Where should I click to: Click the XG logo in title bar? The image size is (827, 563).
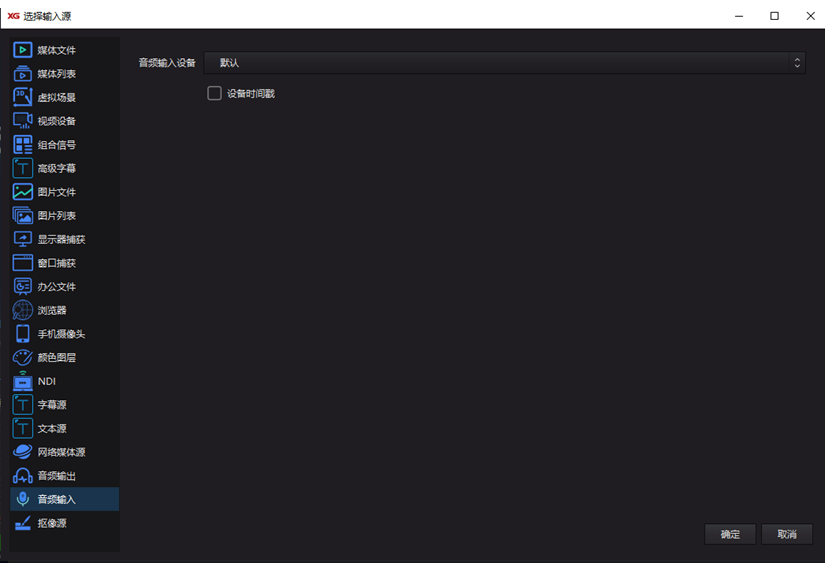13,16
